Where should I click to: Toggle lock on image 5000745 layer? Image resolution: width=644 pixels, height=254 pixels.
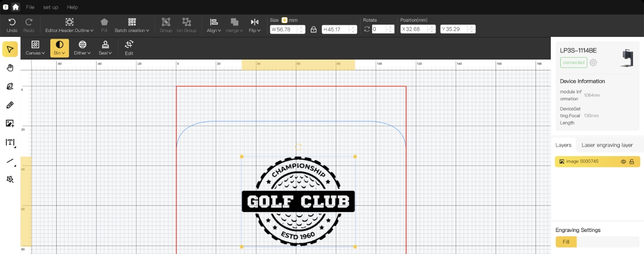(x=632, y=161)
